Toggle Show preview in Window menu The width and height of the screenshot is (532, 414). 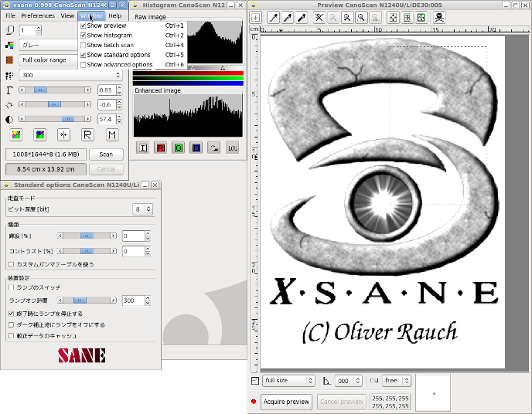[132, 25]
